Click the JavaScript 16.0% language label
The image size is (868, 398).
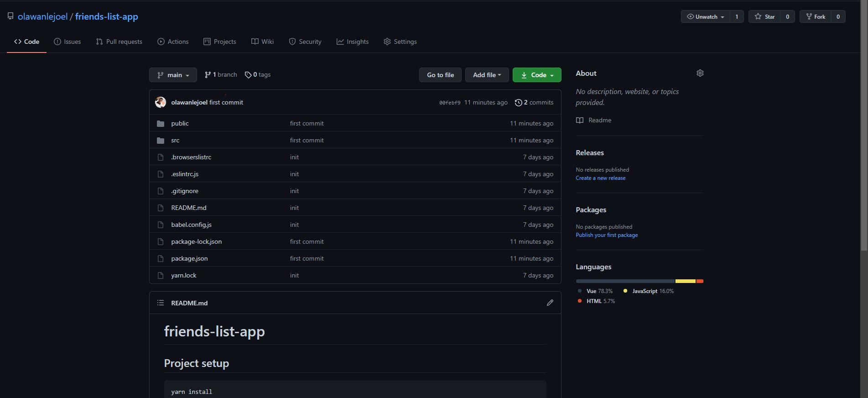click(649, 291)
